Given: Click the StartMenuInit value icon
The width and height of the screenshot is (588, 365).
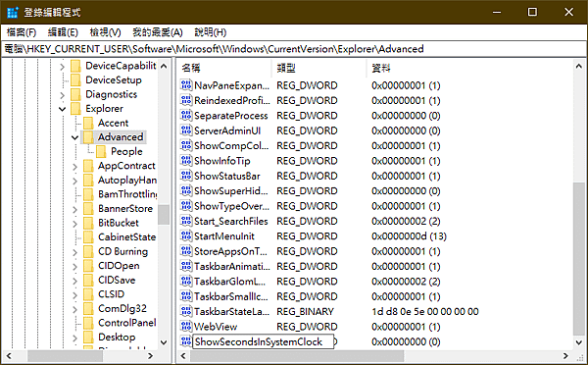Looking at the screenshot, I should point(186,235).
